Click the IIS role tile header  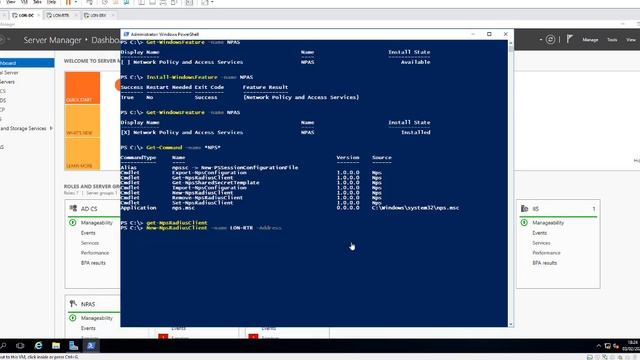536,209
